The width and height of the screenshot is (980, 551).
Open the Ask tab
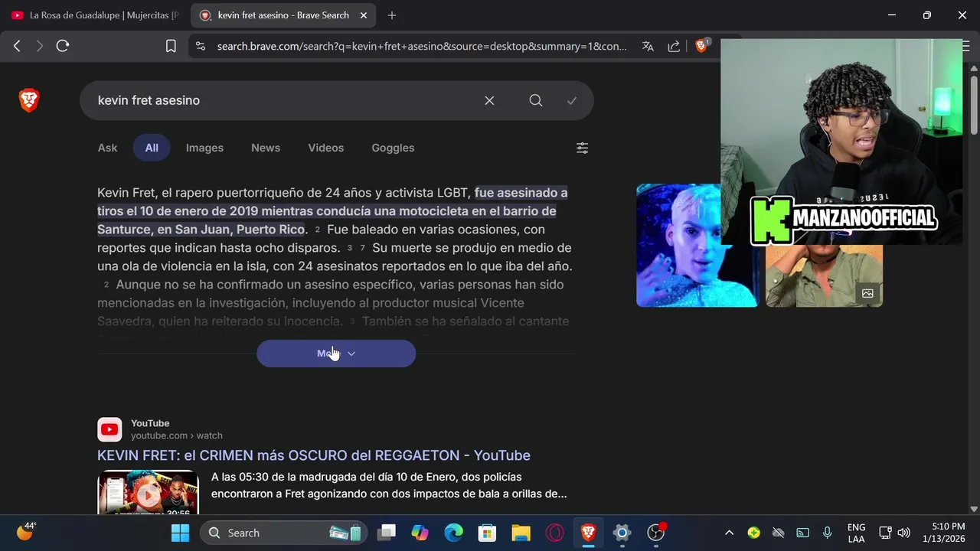point(107,148)
